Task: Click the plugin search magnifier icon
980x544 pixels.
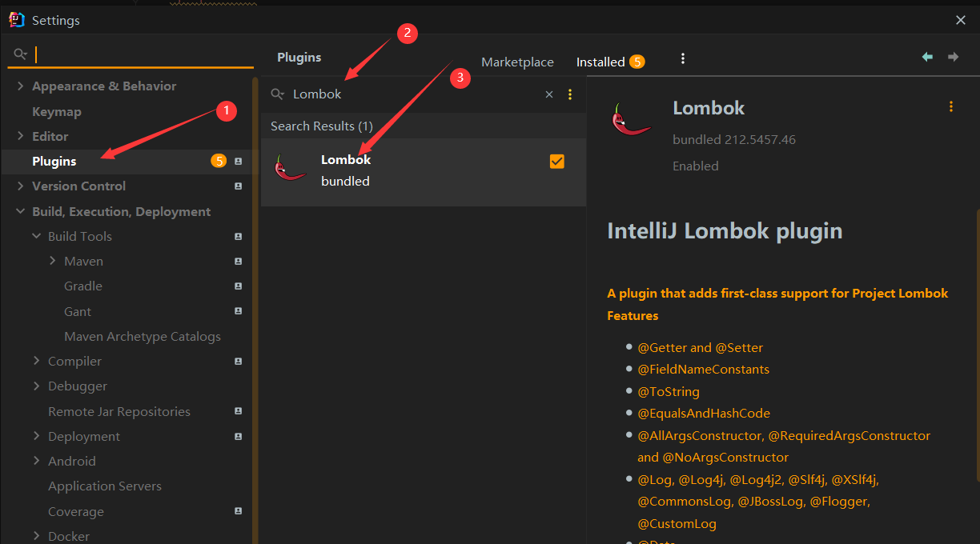Action: (x=278, y=94)
